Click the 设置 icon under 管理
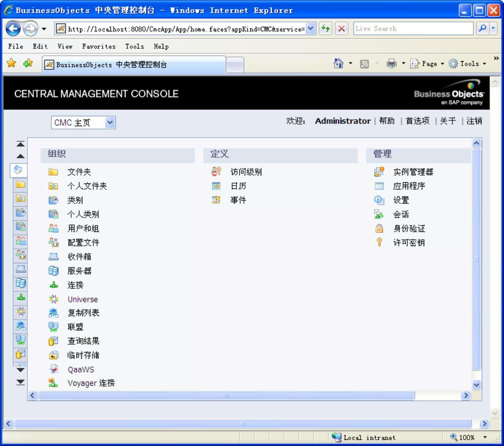Viewport: 504px width, 446px height. click(379, 200)
